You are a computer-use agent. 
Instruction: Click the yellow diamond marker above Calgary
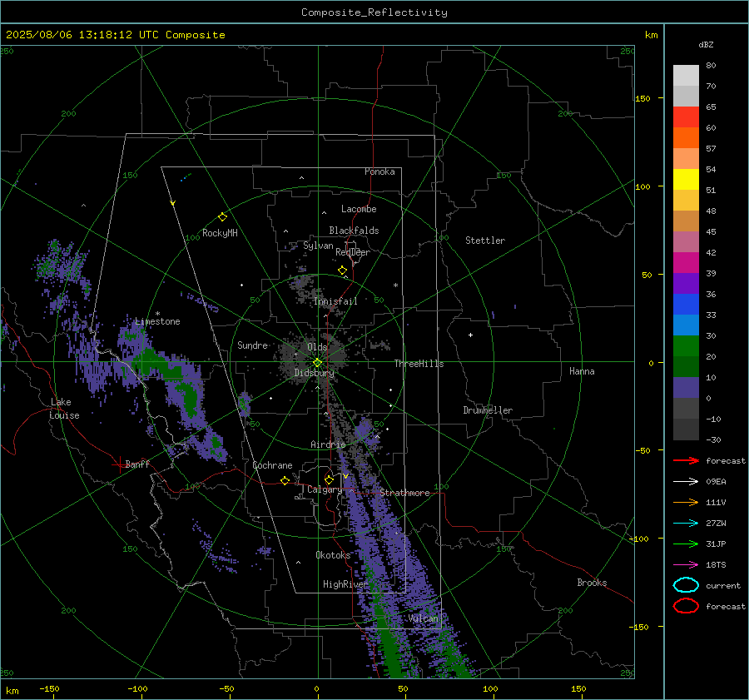[x=329, y=479]
